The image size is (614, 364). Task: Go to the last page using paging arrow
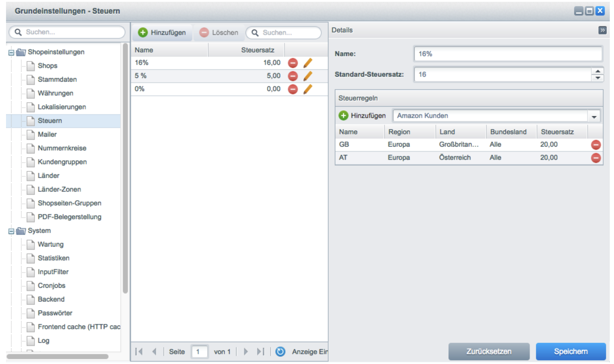coord(260,351)
